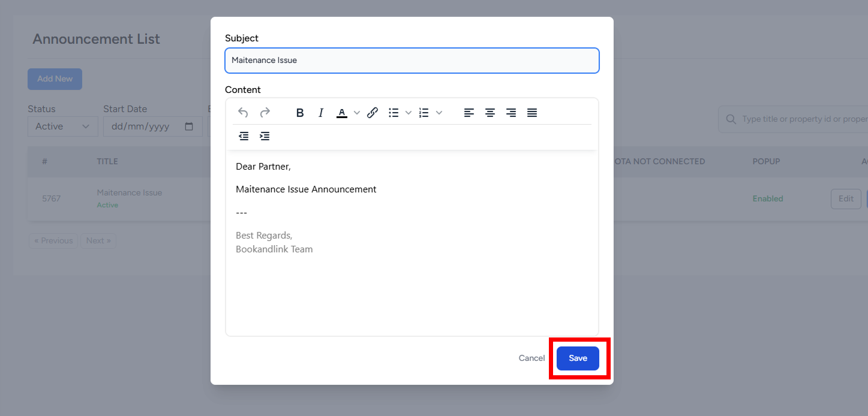Click the OTA NOT CONNECTED column header
868x416 pixels.
659,162
